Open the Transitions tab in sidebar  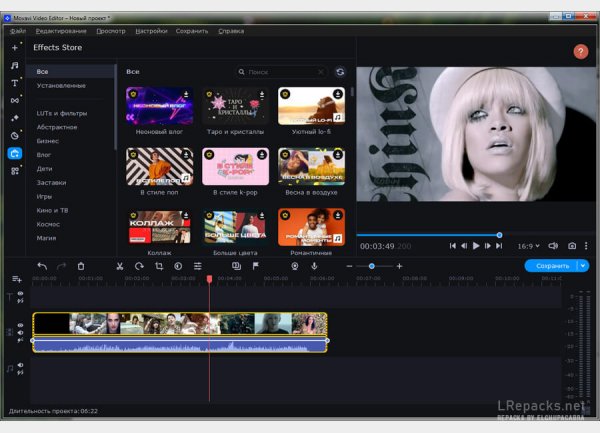pyautogui.click(x=15, y=101)
